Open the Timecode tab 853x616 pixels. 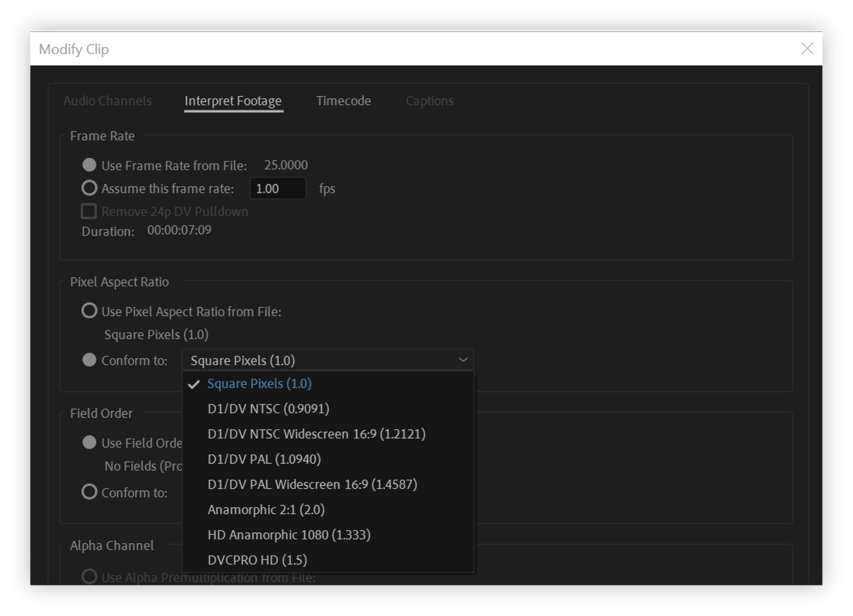click(343, 101)
